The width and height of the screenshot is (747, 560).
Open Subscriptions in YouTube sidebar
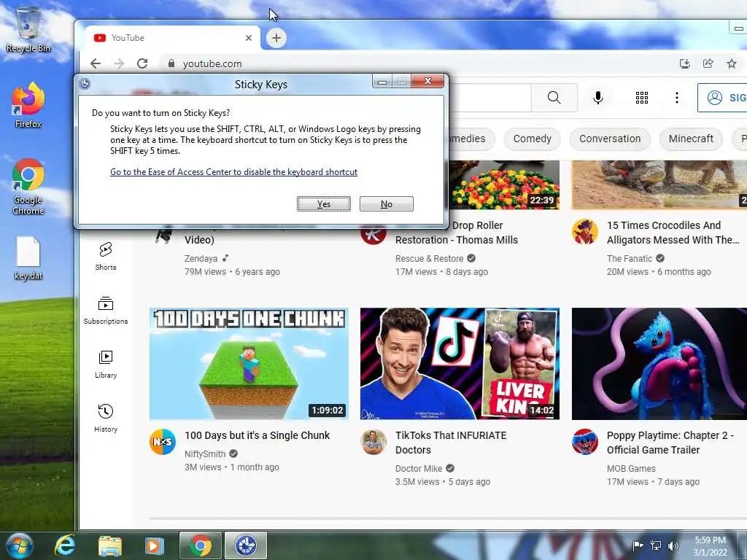tap(106, 310)
